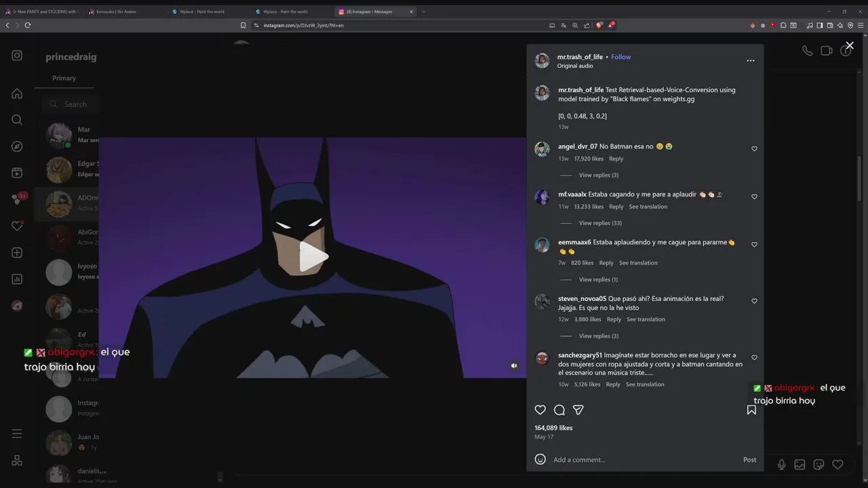
Task: Open Brave Shields lion icon
Action: [599, 25]
